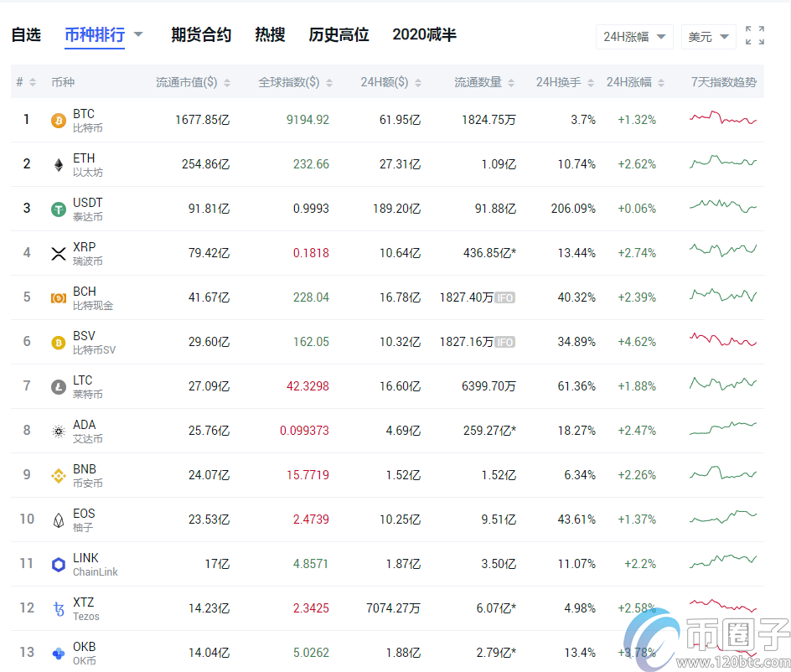Select the 币种排行 tab
Image resolution: width=791 pixels, height=672 pixels.
[x=95, y=35]
